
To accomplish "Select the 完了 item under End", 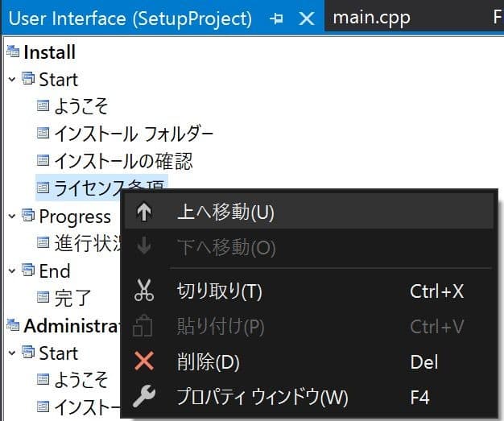I will pos(72,299).
